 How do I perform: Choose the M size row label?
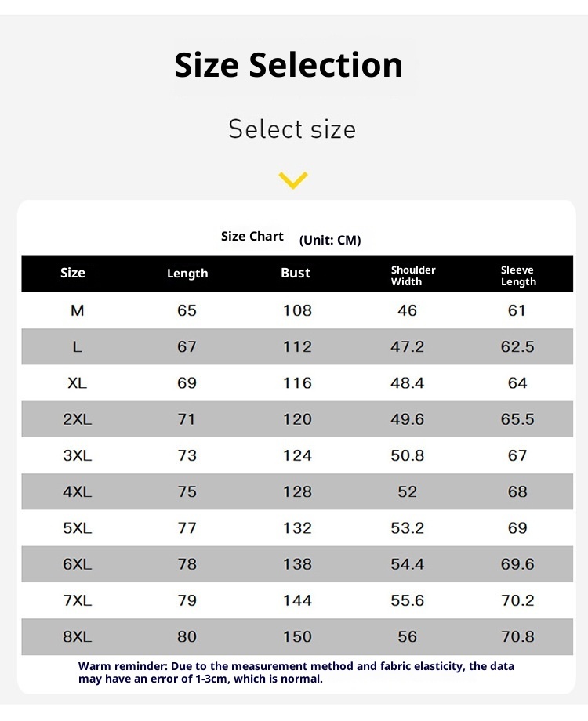(77, 310)
